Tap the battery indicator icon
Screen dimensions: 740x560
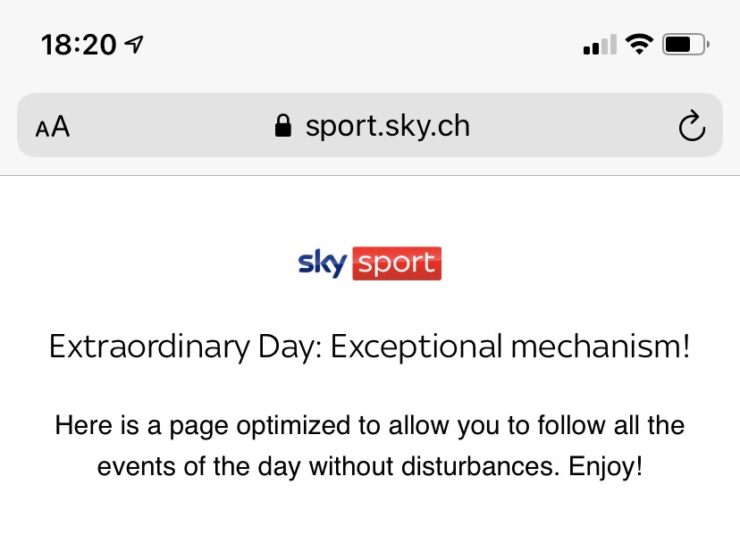pyautogui.click(x=685, y=44)
